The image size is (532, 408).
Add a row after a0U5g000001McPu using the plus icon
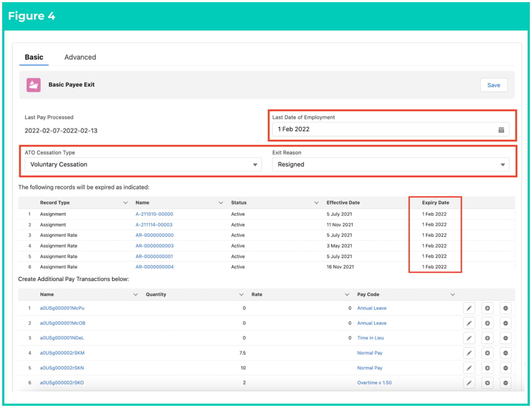[487, 308]
